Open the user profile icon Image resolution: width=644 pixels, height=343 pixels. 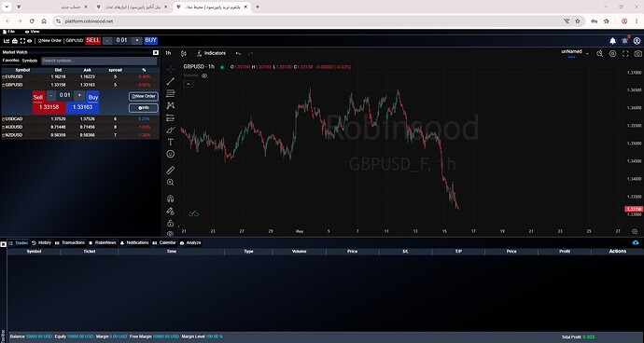point(637,41)
